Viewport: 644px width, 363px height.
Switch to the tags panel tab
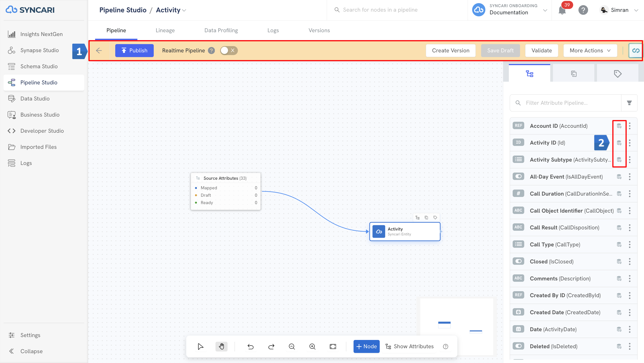pyautogui.click(x=618, y=73)
